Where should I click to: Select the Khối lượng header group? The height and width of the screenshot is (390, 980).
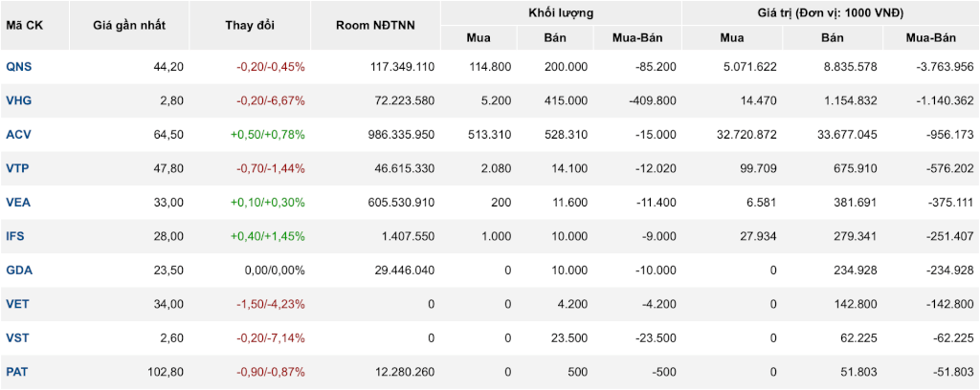pyautogui.click(x=561, y=12)
